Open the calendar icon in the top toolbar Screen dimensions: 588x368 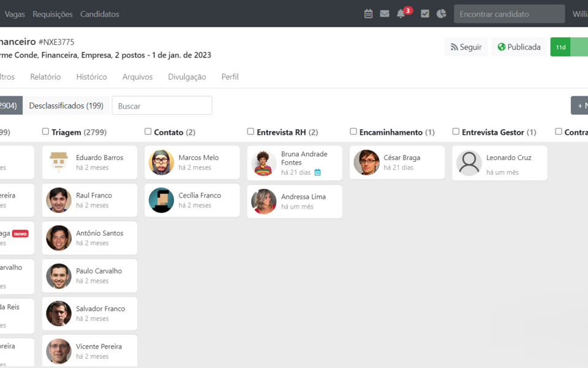368,13
